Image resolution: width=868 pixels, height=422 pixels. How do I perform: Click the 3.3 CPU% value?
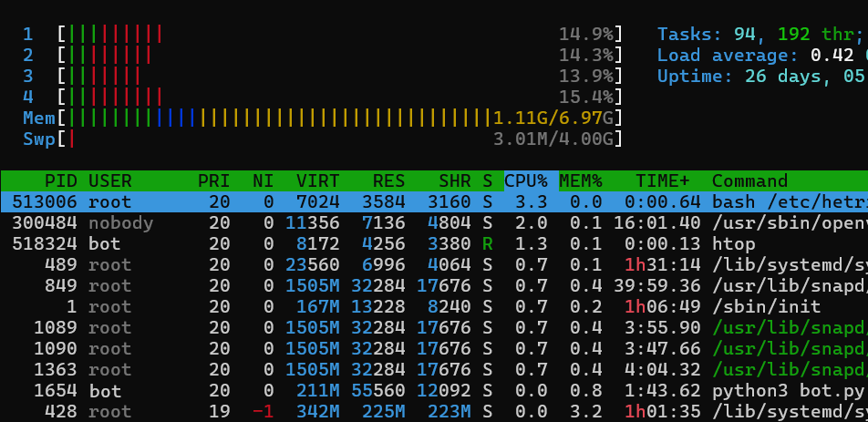pyautogui.click(x=532, y=201)
